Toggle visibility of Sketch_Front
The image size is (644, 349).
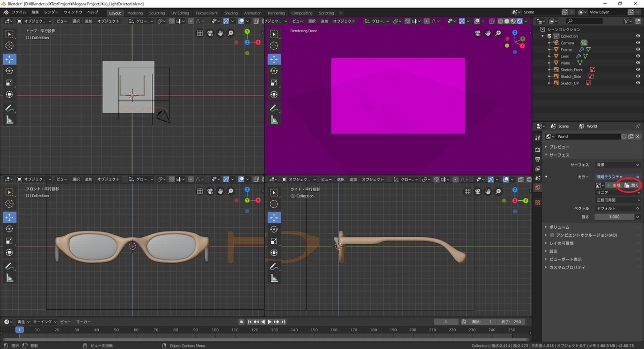[638, 70]
